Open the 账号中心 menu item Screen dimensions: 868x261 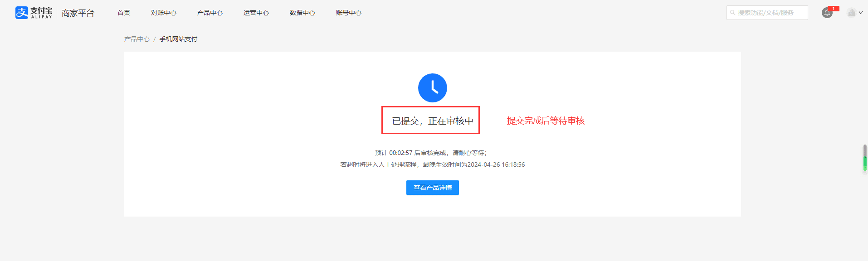(x=349, y=13)
